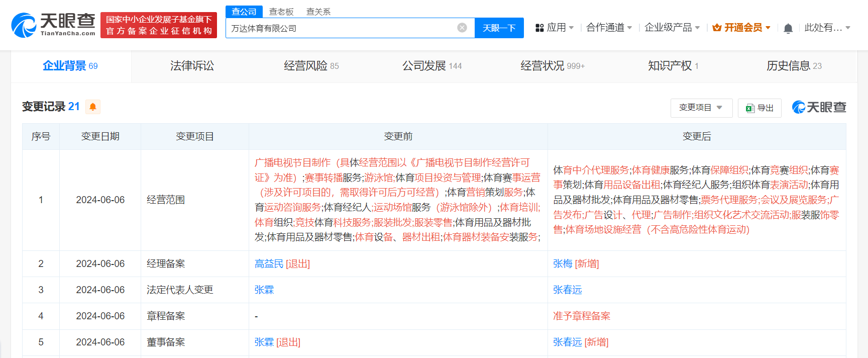This screenshot has height=358, width=868.
Task: Switch to the 查关系 search tab
Action: 318,12
